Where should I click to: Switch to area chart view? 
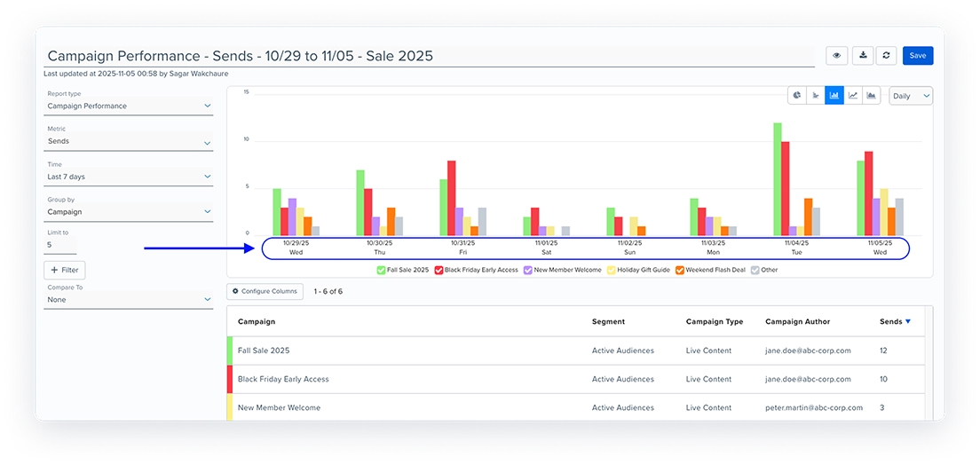pyautogui.click(x=872, y=96)
